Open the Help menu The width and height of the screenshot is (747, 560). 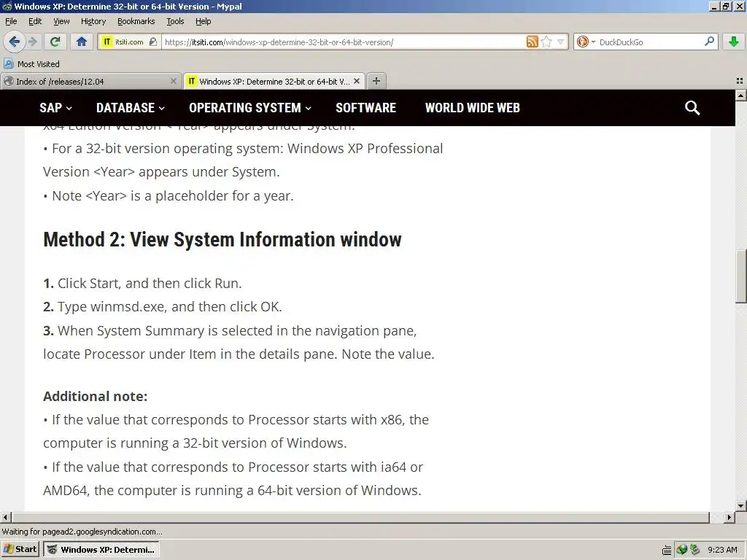[203, 21]
